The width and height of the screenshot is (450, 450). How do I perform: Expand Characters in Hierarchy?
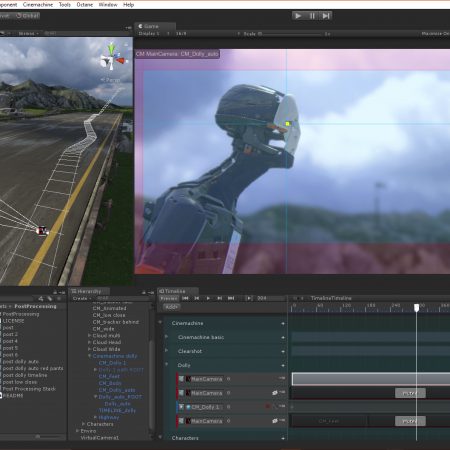click(83, 424)
